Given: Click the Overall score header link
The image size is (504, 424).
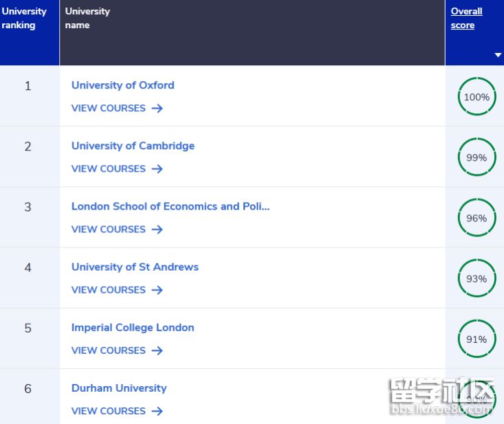Looking at the screenshot, I should click(x=466, y=19).
